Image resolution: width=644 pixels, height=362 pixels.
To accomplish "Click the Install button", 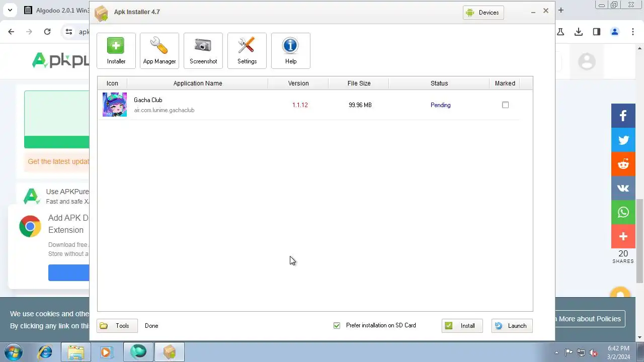I will point(462,326).
